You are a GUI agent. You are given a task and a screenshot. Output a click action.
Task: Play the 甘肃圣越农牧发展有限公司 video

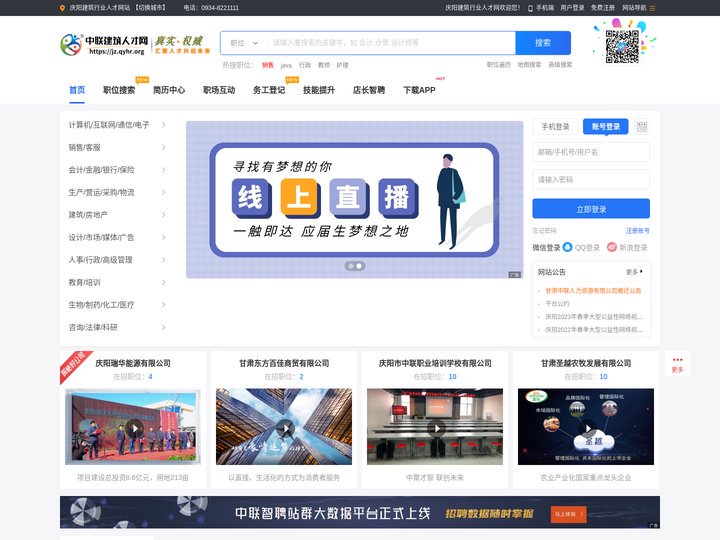587,428
